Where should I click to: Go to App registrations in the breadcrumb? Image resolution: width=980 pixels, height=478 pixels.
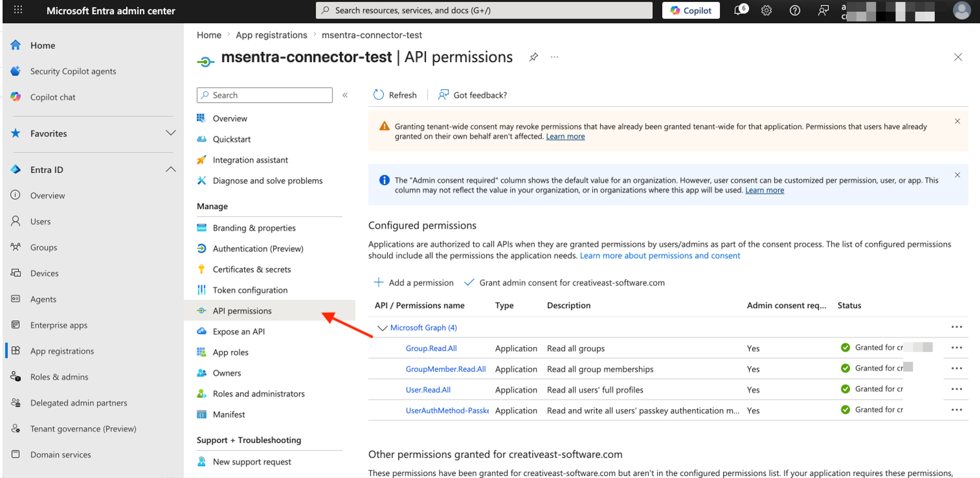click(x=271, y=35)
